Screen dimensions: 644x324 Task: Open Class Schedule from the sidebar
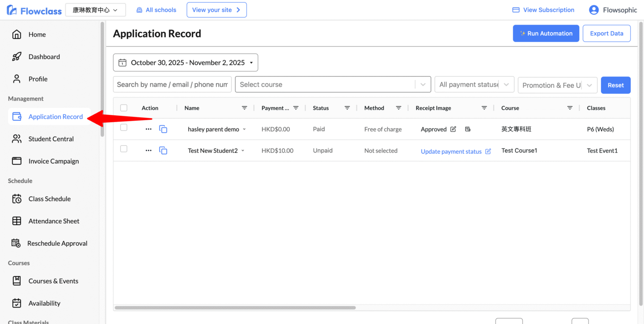[49, 199]
